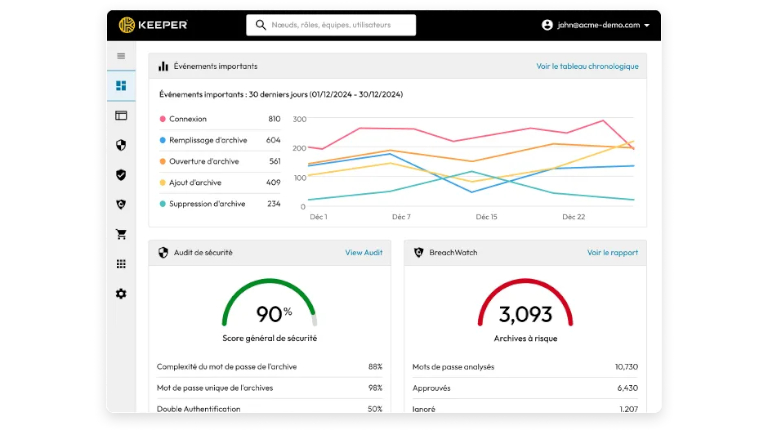The height and width of the screenshot is (432, 768).
Task: Toggle the Connexion legend pink dot
Action: coord(163,119)
